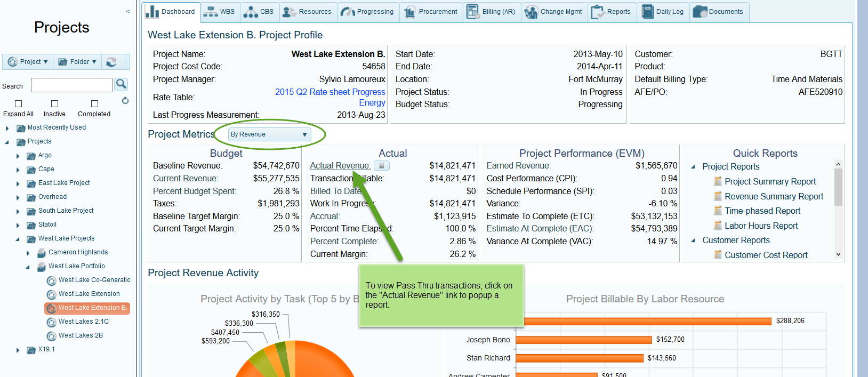This screenshot has width=868, height=377.
Task: Click the magnifier search button
Action: (x=122, y=84)
